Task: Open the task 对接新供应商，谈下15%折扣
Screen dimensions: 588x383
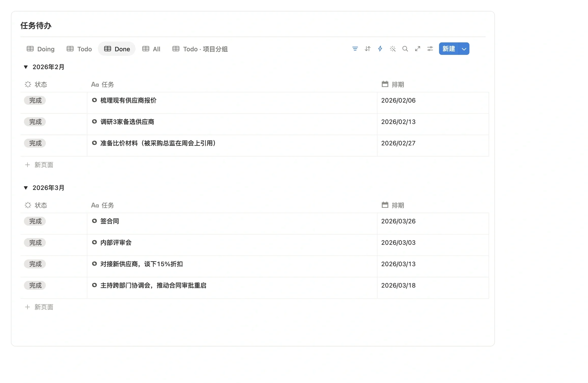Action: (x=142, y=264)
